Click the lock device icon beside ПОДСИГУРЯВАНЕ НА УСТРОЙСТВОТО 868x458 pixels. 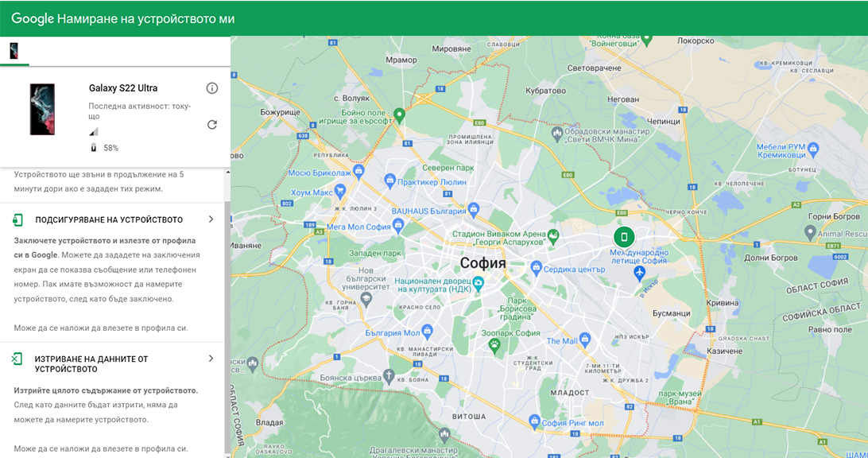17,220
